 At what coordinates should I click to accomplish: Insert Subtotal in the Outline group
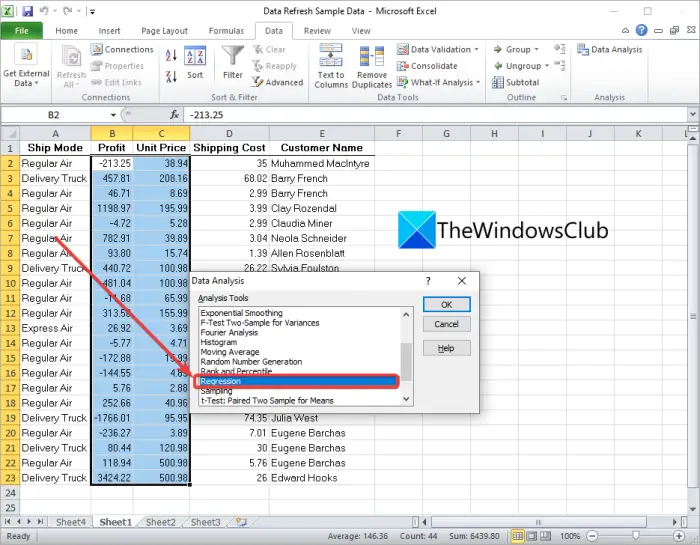[516, 82]
